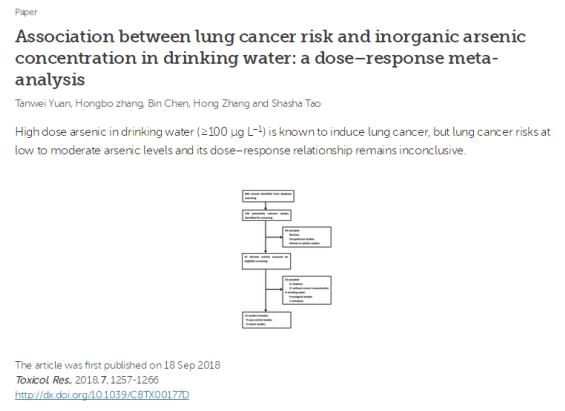
Task: Click author name Tanwei Yuan
Action: pos(43,103)
